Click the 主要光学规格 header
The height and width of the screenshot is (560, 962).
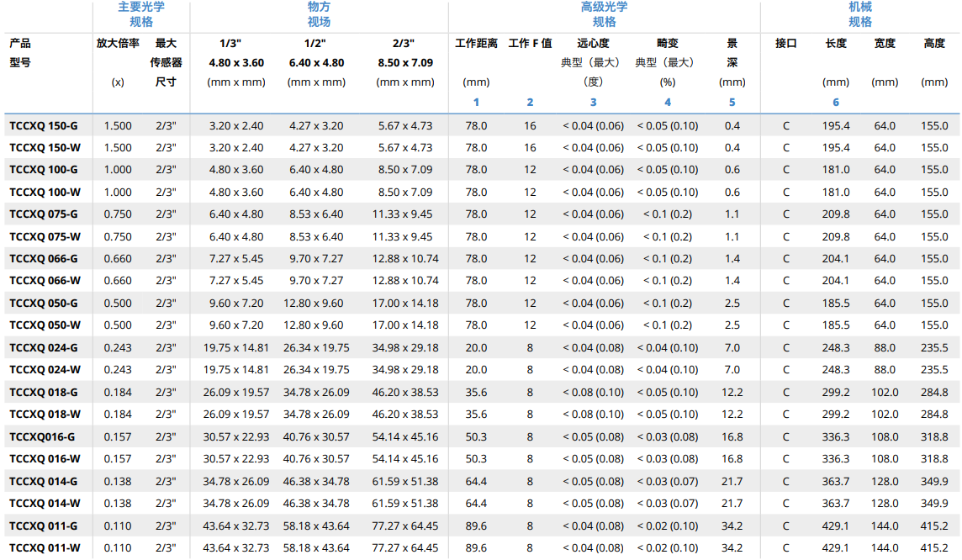[x=141, y=14]
